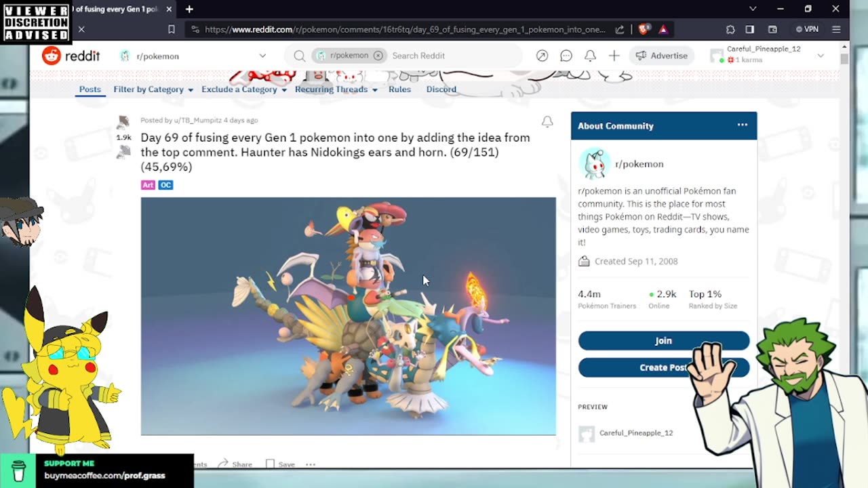The height and width of the screenshot is (488, 868).
Task: Downvote the Day 69 post
Action: point(123,152)
